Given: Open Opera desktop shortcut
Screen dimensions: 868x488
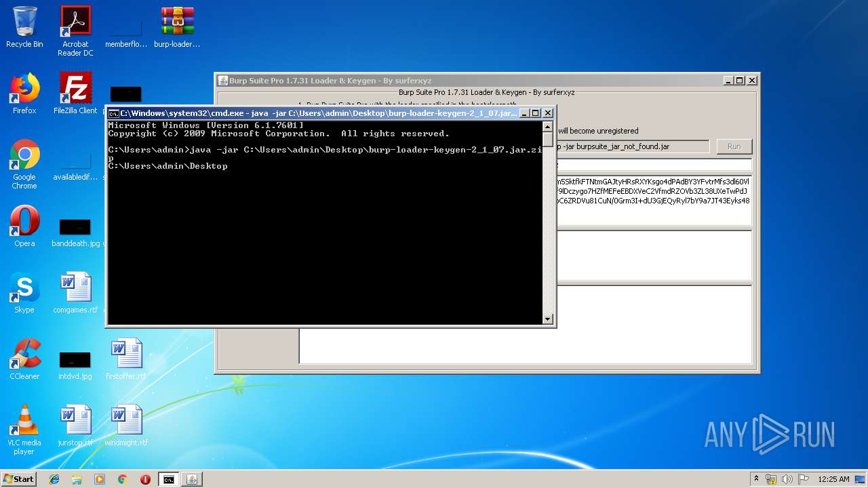Looking at the screenshot, I should pyautogui.click(x=24, y=226).
